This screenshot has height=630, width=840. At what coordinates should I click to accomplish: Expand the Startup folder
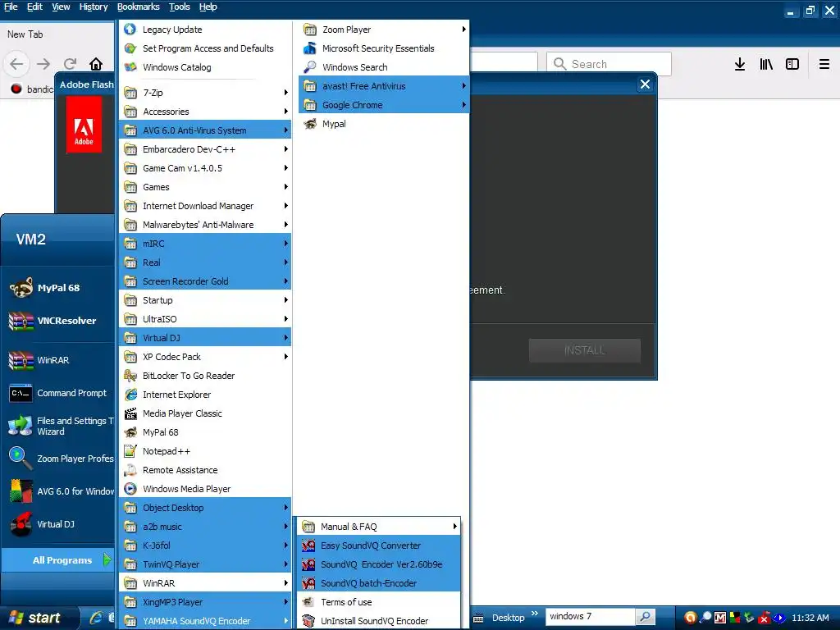point(205,300)
